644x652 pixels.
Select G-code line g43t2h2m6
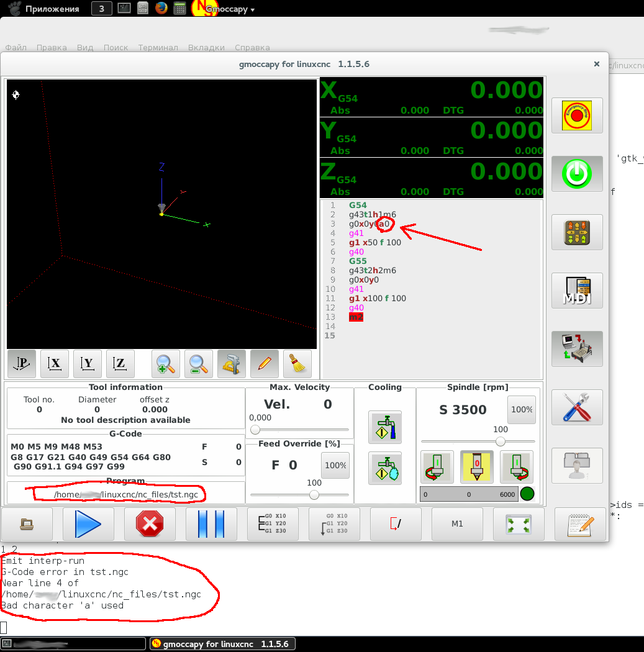pyautogui.click(x=373, y=270)
